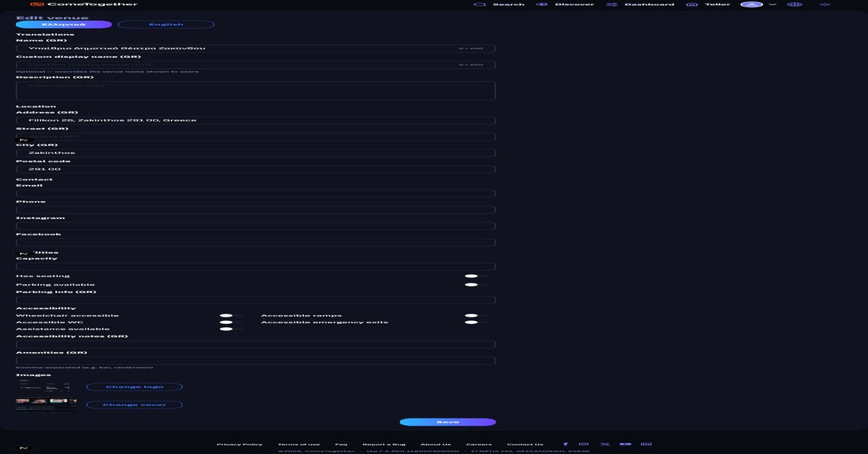Click the Capacity input field
Image resolution: width=868 pixels, height=454 pixels.
pyautogui.click(x=256, y=267)
